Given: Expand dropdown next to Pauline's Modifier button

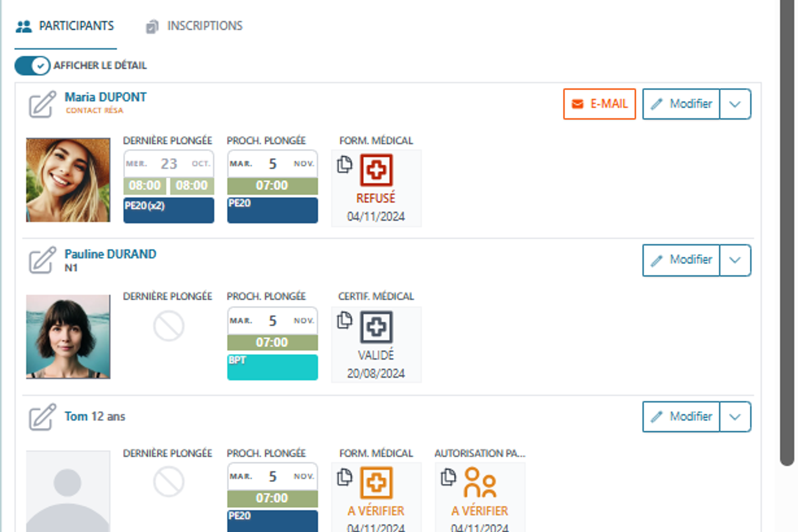Looking at the screenshot, I should tap(735, 260).
